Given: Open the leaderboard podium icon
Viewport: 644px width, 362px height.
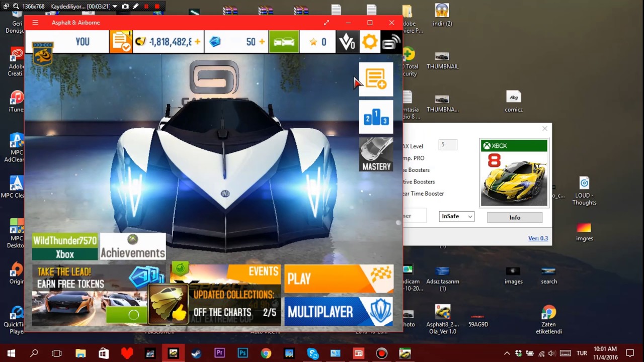Looking at the screenshot, I should 376,117.
